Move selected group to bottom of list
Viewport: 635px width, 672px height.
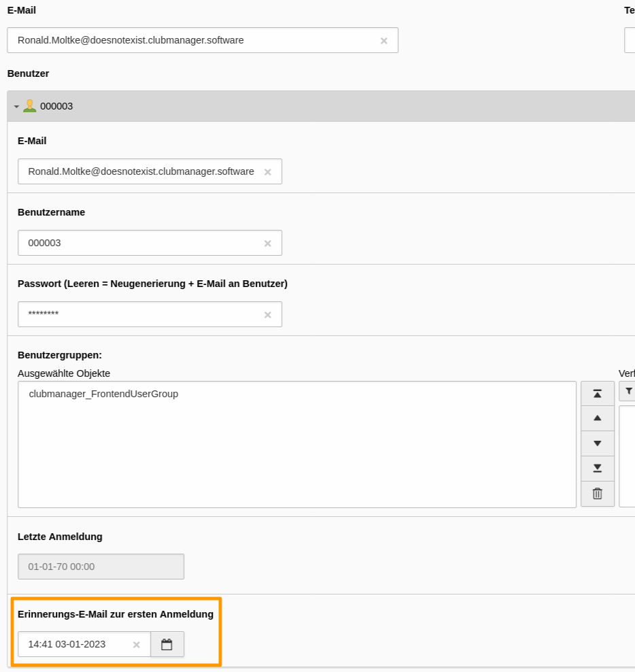[x=597, y=468]
